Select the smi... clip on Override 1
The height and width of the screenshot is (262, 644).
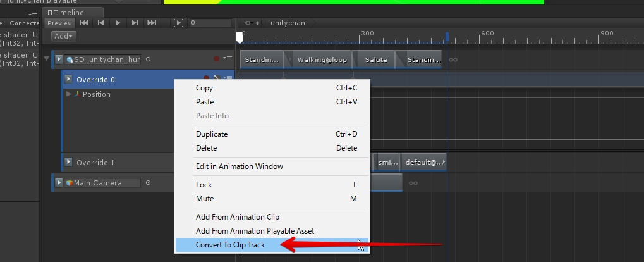387,163
